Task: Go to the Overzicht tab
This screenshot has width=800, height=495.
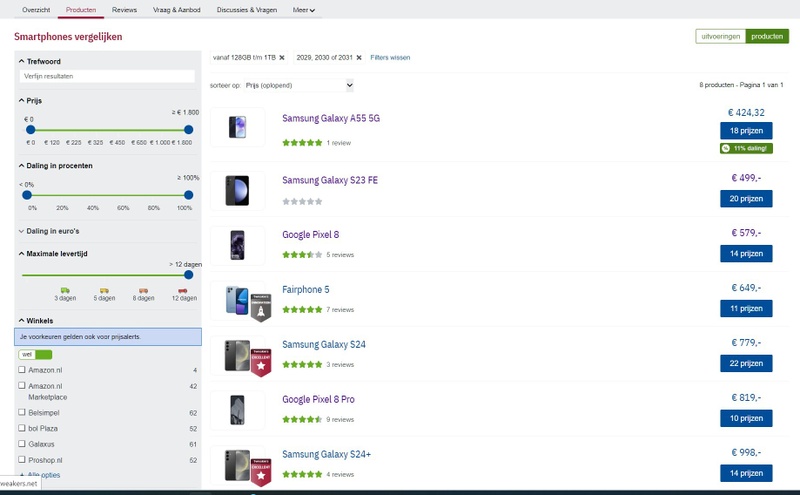Action: (x=36, y=10)
